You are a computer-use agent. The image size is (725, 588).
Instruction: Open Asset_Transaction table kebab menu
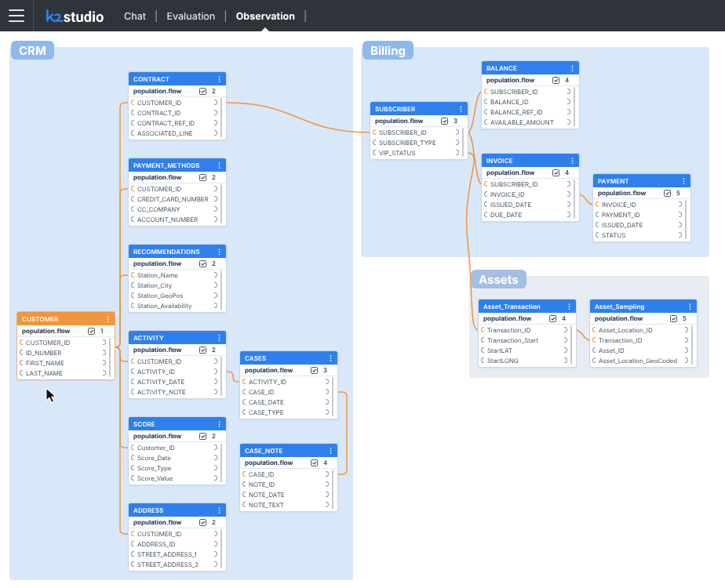569,307
